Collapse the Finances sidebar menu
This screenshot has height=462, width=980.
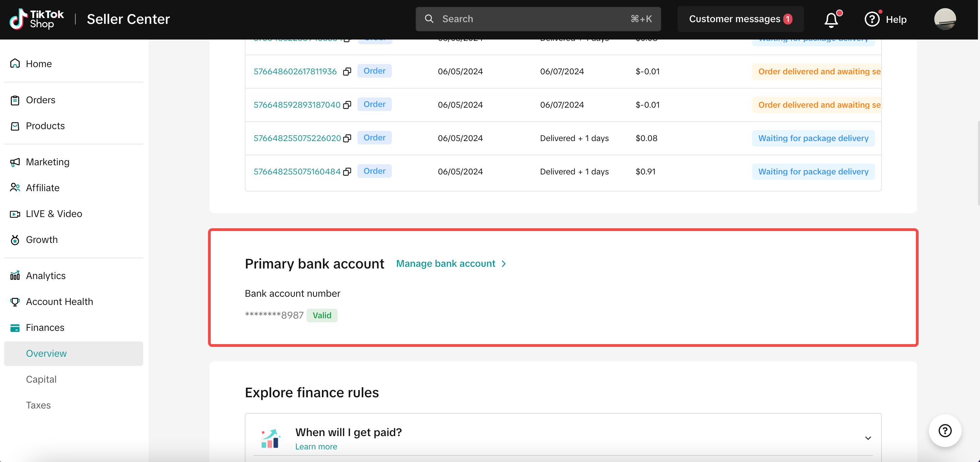tap(45, 327)
